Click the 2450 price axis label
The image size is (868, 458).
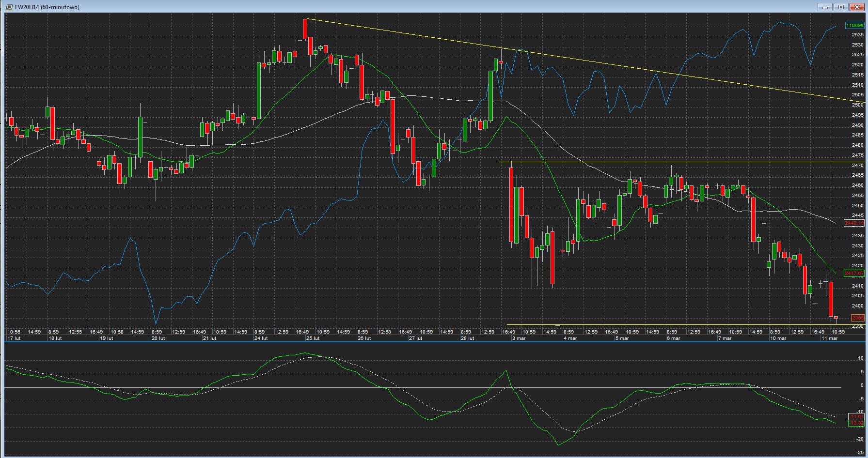click(x=857, y=206)
